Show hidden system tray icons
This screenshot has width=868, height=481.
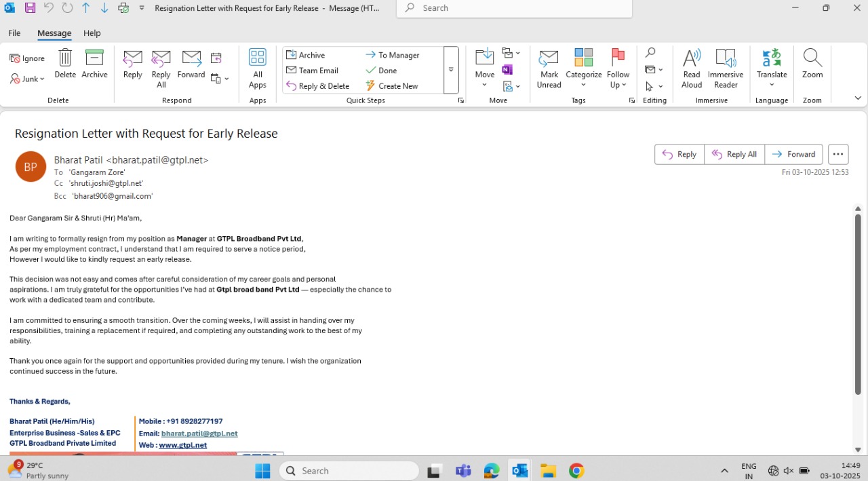click(724, 471)
